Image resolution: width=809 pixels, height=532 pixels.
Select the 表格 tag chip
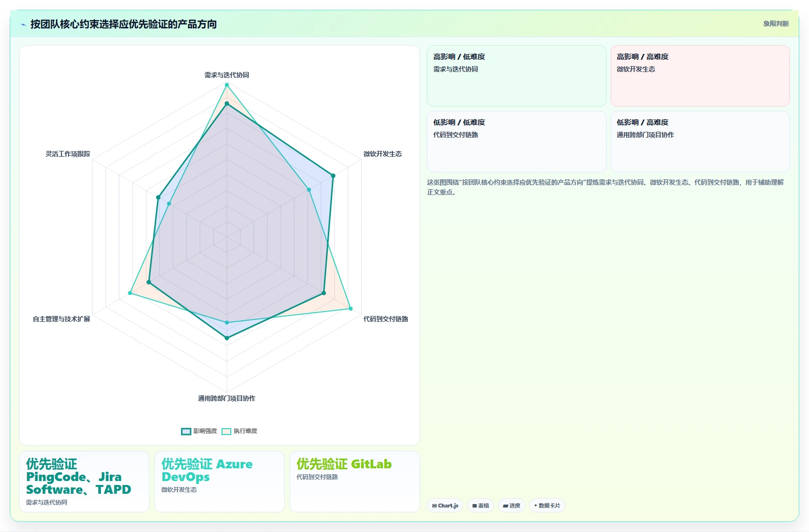click(480, 506)
